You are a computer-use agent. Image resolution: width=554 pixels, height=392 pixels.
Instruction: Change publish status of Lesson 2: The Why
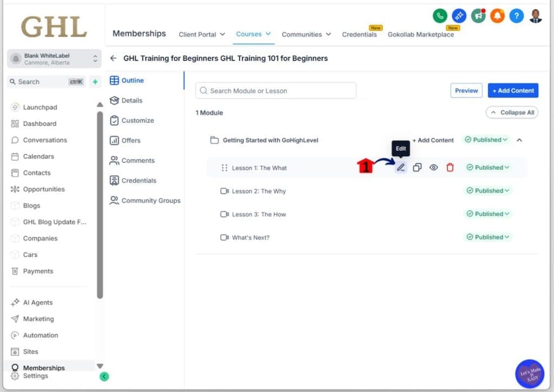(x=487, y=190)
